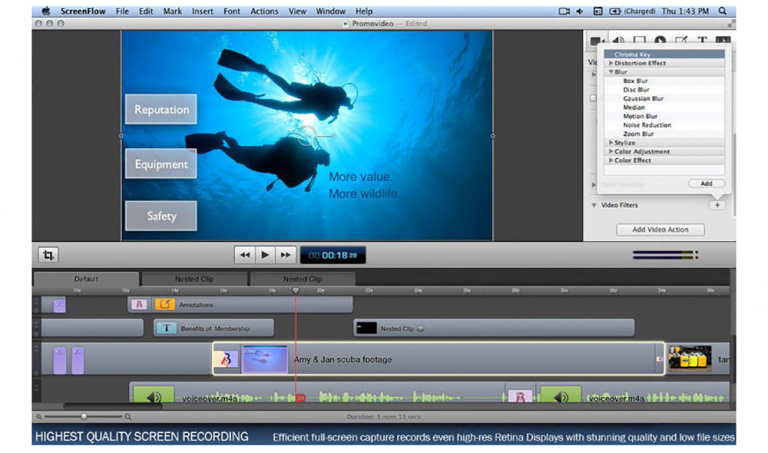This screenshot has width=768, height=453.
Task: Collapse the Video Filters section
Action: (593, 205)
